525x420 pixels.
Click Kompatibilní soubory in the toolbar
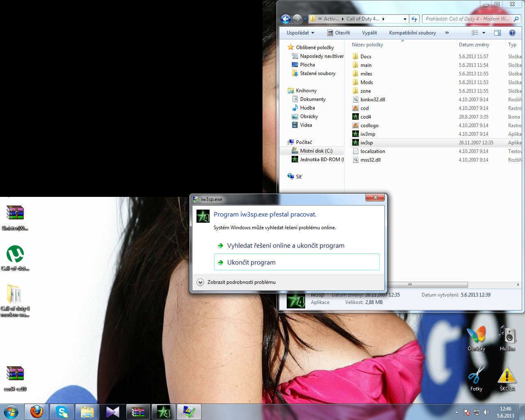412,33
